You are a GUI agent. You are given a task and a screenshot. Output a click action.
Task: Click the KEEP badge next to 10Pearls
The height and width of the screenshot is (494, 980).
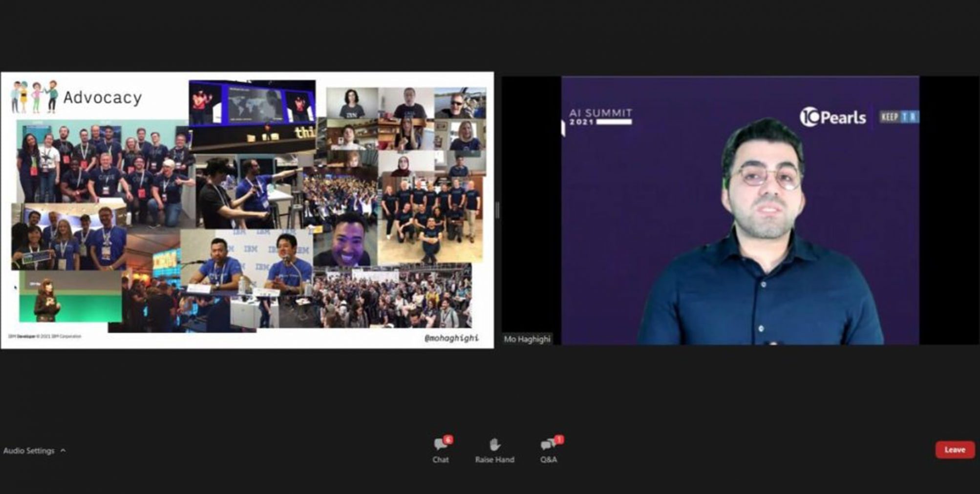pyautogui.click(x=899, y=117)
